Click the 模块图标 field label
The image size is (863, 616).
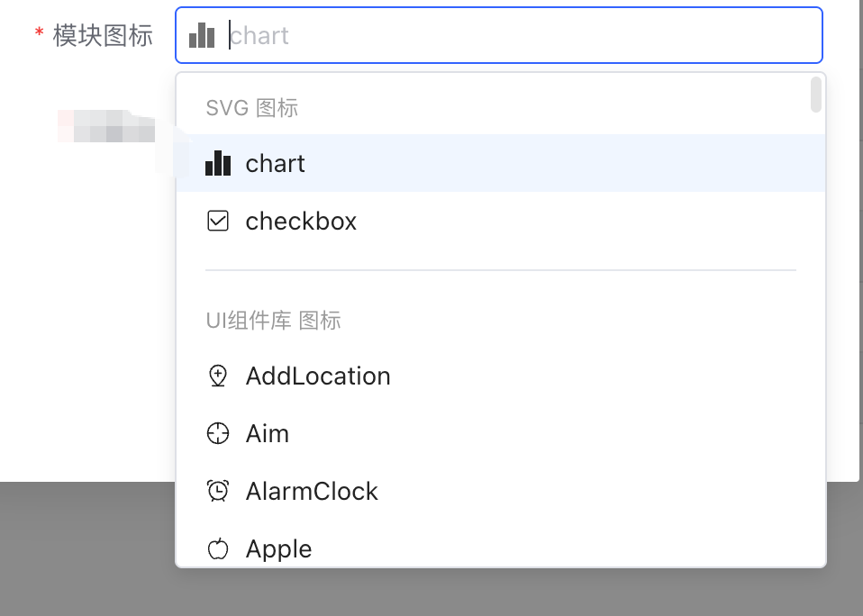click(x=104, y=36)
